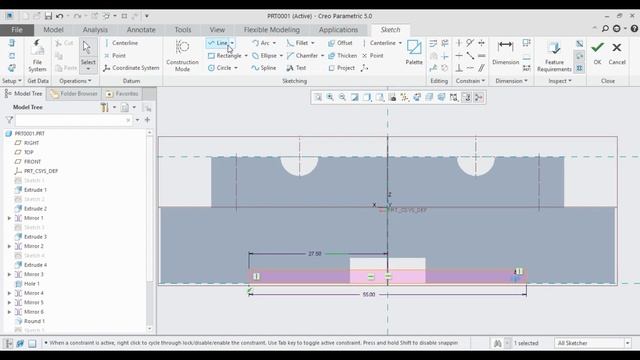The image size is (640, 360).
Task: Click Datum Centerline tool
Action: [x=121, y=43]
